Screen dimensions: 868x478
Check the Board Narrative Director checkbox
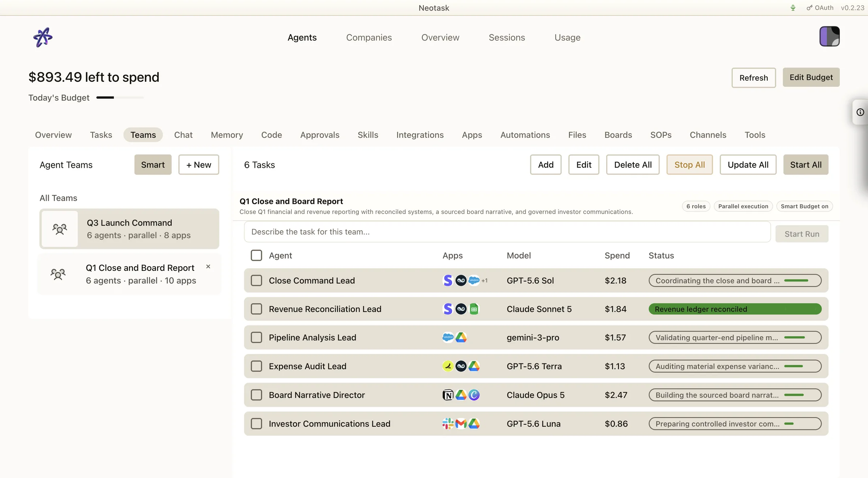[256, 395]
